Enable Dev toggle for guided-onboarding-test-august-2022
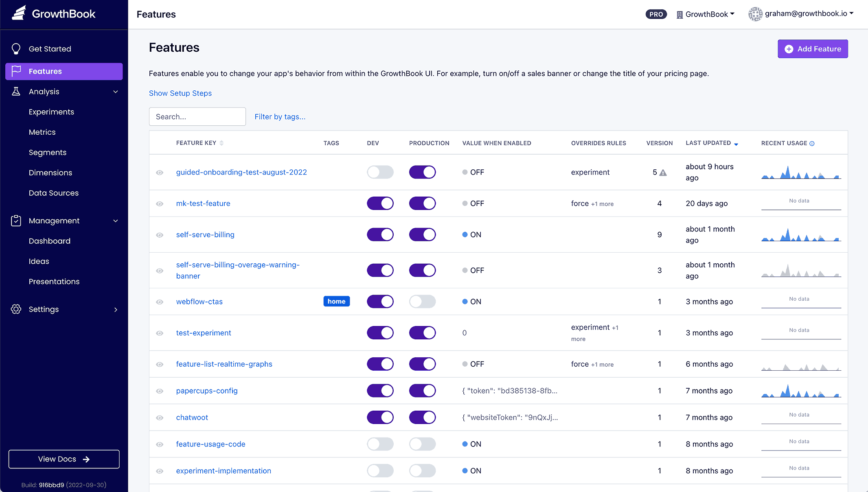 [380, 172]
